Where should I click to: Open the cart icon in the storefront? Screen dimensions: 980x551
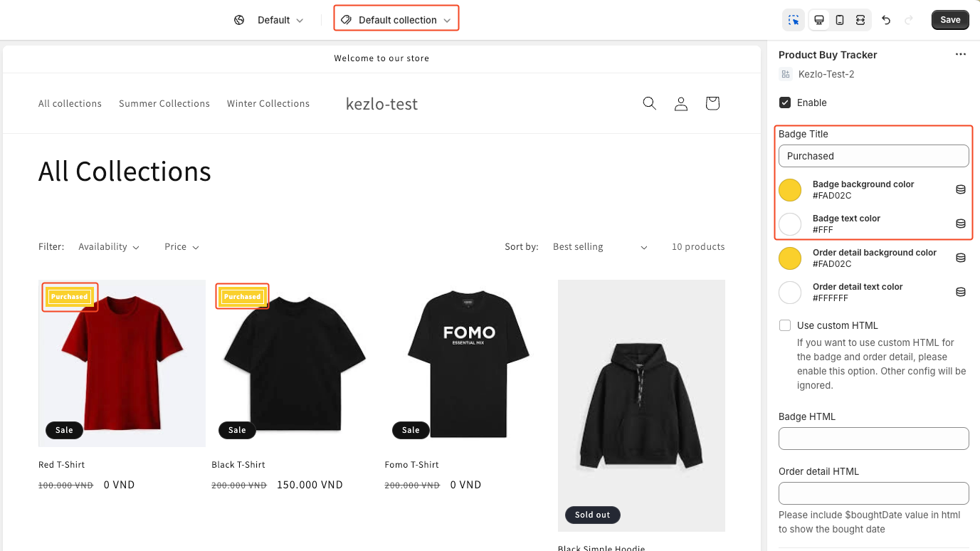click(x=712, y=103)
